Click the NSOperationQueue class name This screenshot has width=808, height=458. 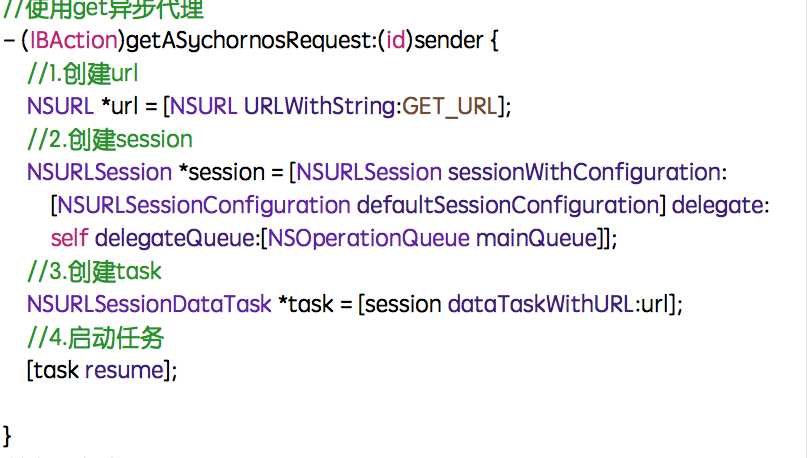366,238
